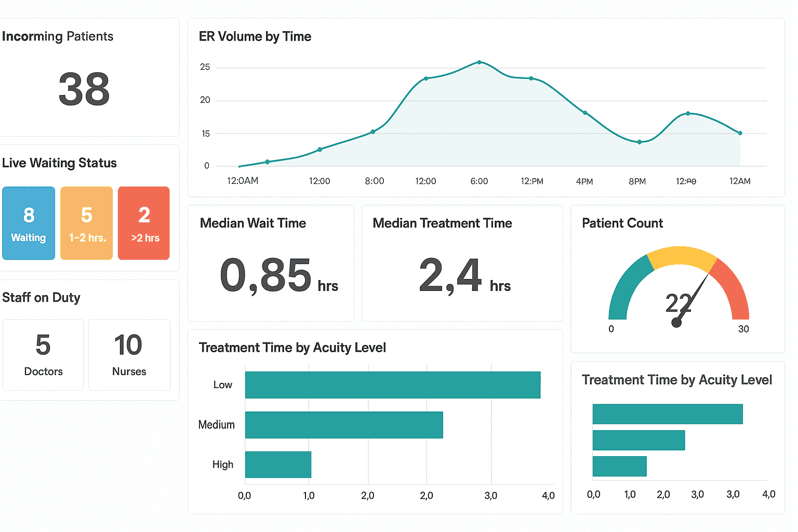Select the Staff on Duty header

point(41,297)
